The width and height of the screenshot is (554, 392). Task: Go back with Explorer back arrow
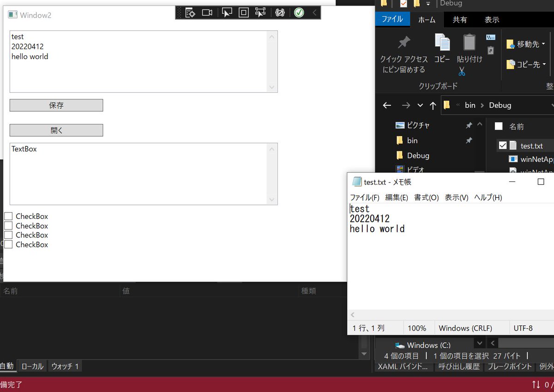[x=387, y=105]
